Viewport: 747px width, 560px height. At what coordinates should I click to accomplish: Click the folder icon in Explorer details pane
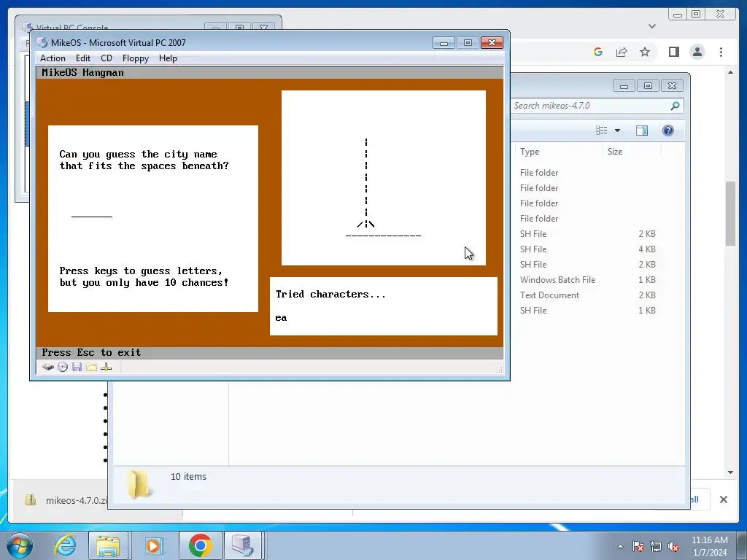139,484
